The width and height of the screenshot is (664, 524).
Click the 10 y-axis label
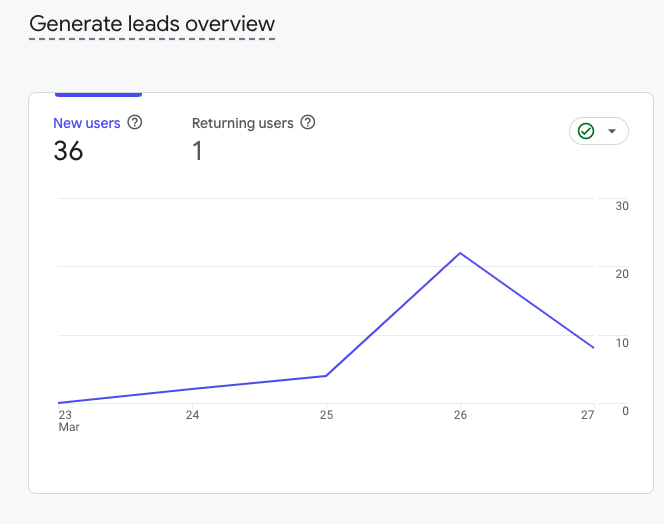[x=622, y=343]
